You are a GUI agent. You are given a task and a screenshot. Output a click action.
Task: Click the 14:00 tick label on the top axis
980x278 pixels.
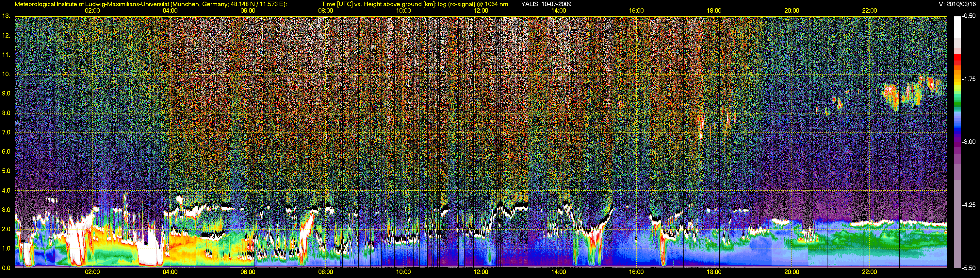click(559, 11)
